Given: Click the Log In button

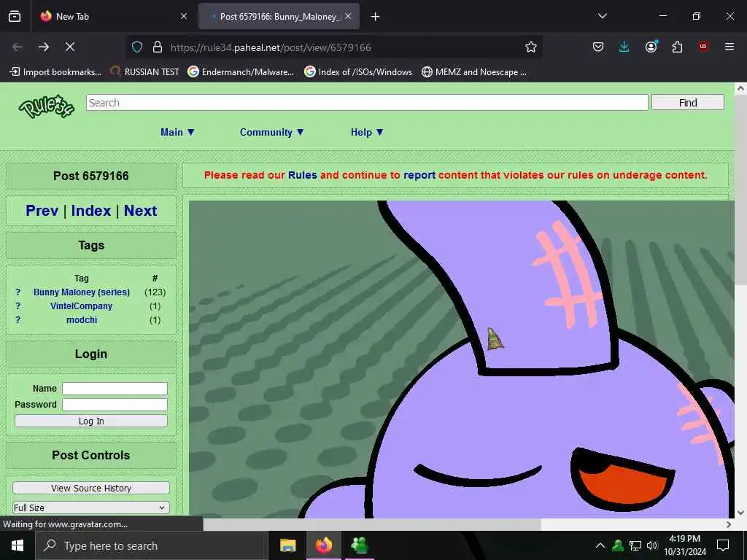Looking at the screenshot, I should [91, 421].
